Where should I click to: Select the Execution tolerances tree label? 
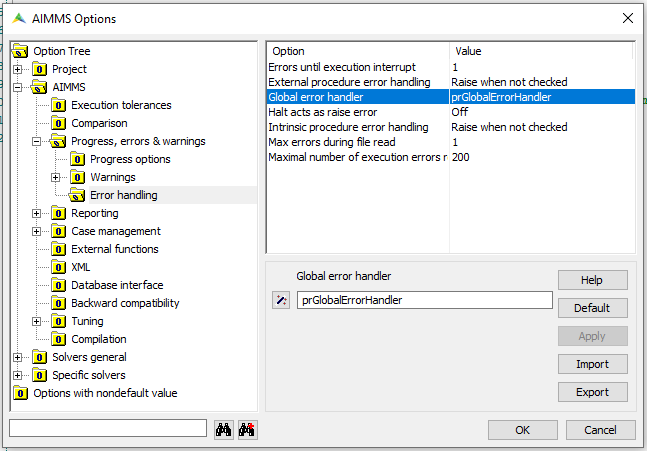(x=121, y=105)
